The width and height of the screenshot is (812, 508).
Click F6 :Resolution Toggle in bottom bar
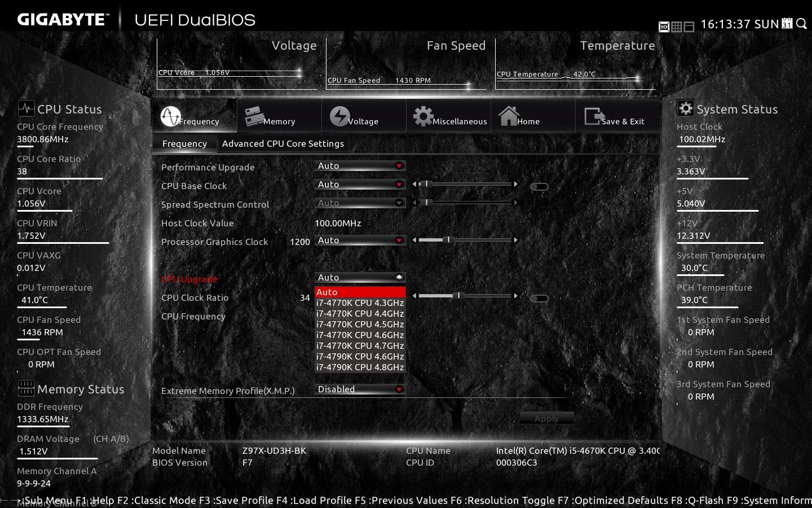(502, 500)
